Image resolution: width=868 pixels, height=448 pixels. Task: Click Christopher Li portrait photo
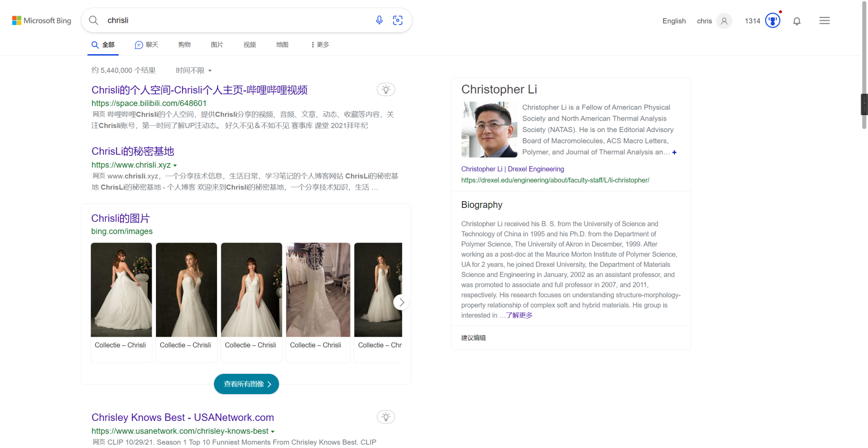(489, 130)
